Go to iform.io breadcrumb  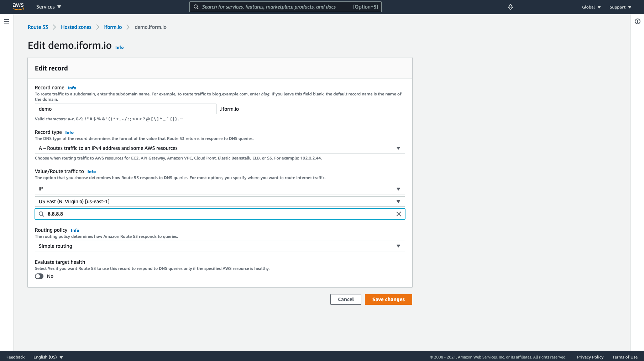113,27
